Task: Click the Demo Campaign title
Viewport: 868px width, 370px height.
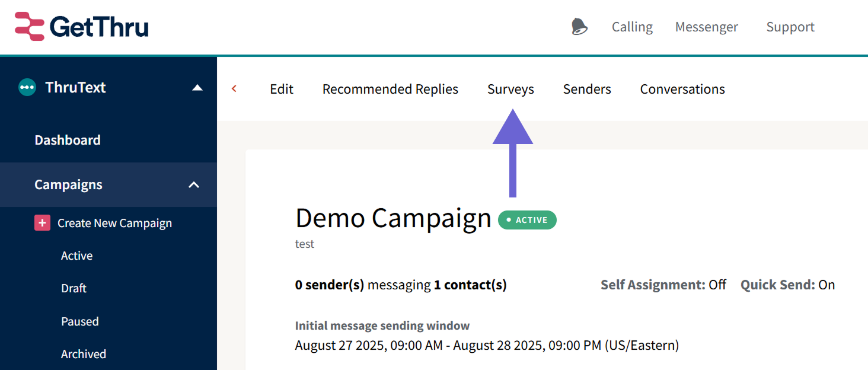Action: [393, 218]
